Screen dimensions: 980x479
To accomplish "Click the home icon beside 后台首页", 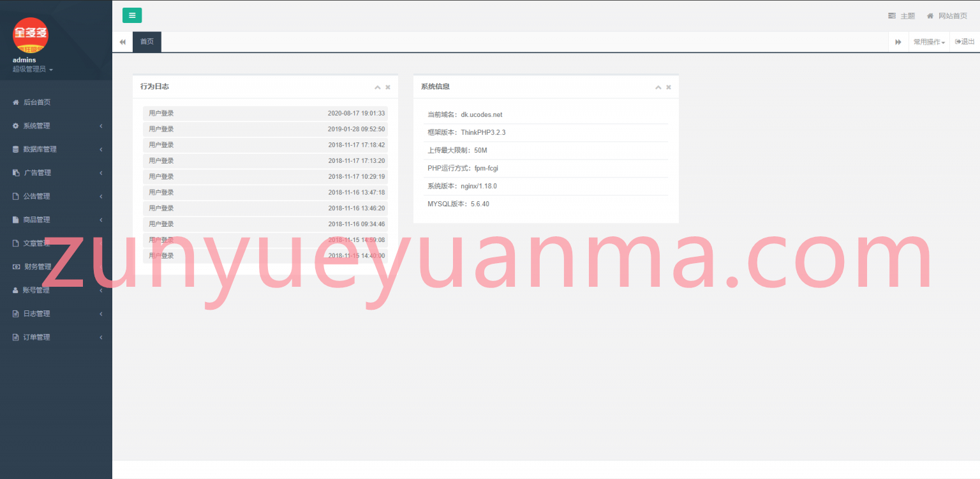I will (16, 102).
